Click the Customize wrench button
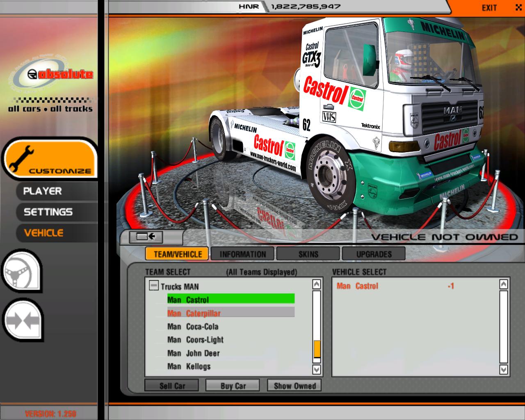525x420 pixels. point(50,159)
